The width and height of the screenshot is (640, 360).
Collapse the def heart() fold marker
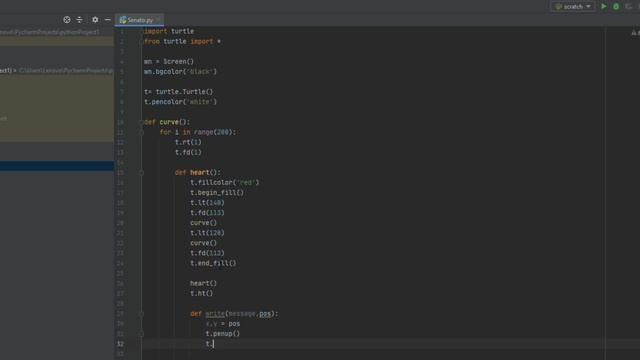pyautogui.click(x=141, y=173)
